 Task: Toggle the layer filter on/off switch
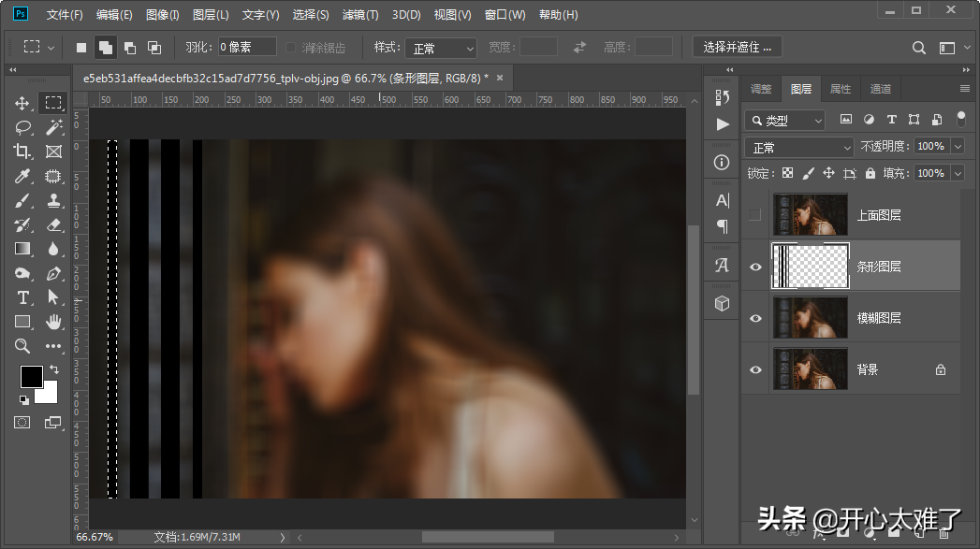961,119
